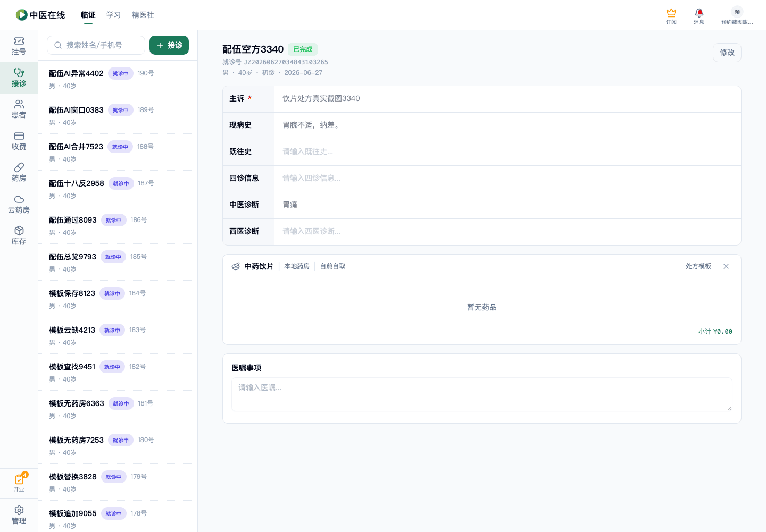Select patient 模板替换3828

(118, 482)
